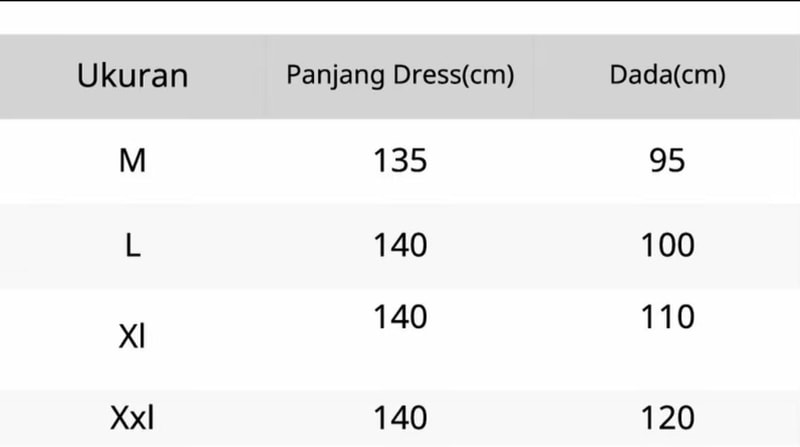Select the Xxl size cell
The image size is (800, 447).
click(132, 417)
